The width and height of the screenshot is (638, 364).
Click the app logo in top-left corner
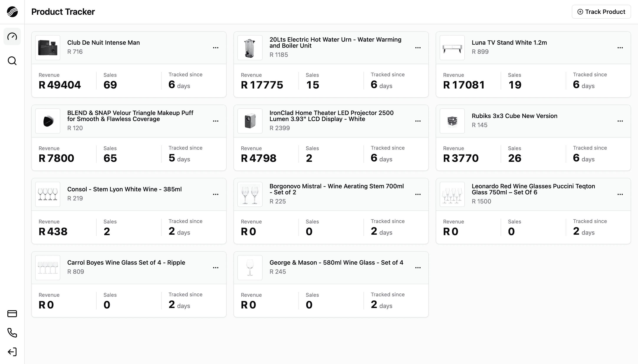12,12
